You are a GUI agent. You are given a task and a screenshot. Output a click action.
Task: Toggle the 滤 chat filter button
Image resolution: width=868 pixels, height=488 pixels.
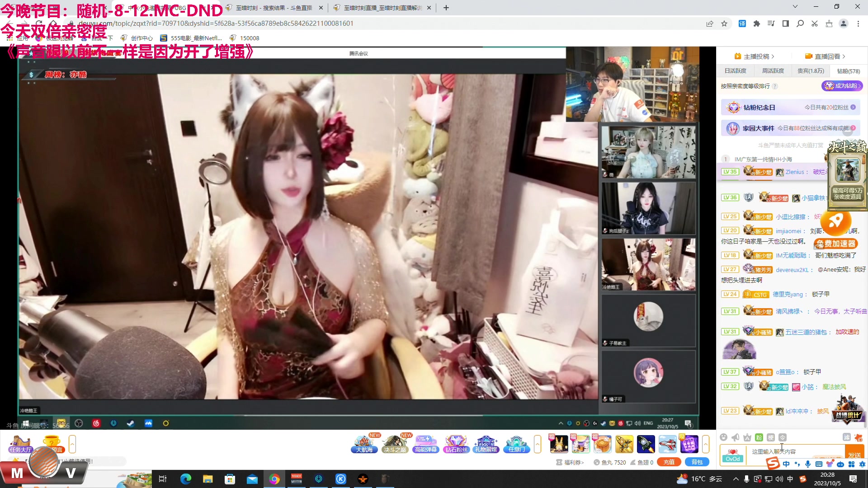point(846,437)
